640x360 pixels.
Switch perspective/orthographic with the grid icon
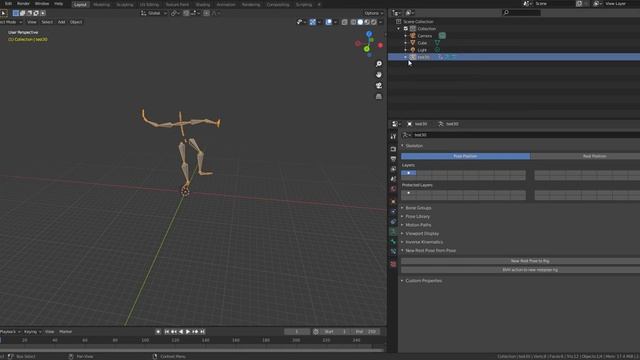click(379, 96)
